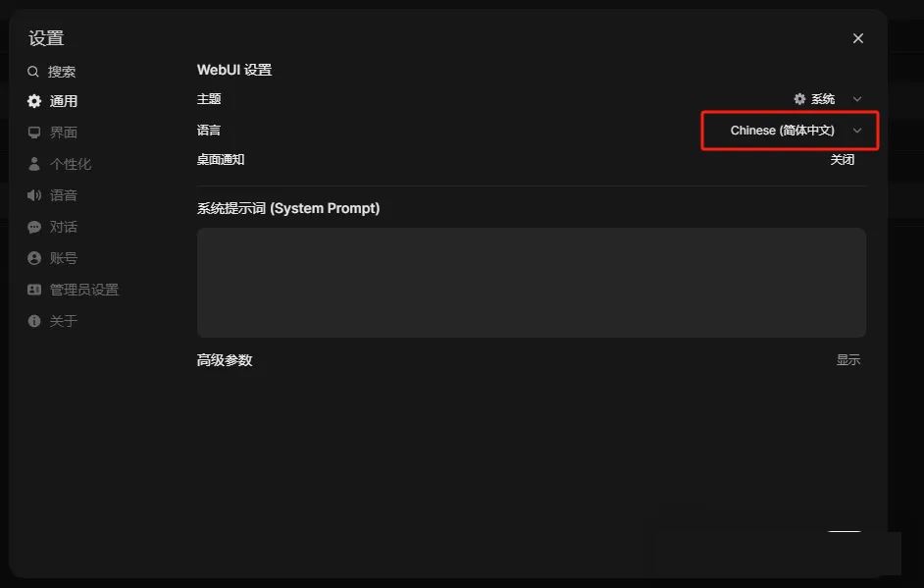Click the language dropdown chevron arrow
This screenshot has height=588, width=924.
click(x=857, y=131)
